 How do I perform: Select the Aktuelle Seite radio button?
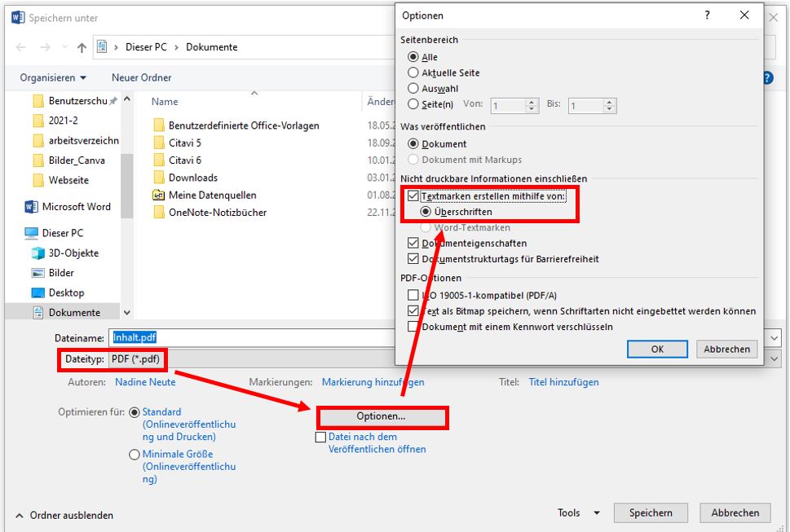click(413, 73)
